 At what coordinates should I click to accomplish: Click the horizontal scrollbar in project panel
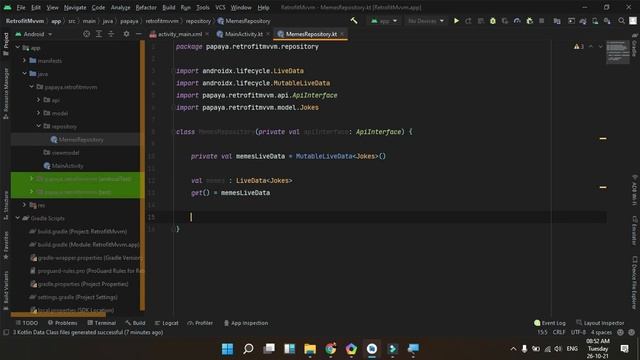click(58, 315)
